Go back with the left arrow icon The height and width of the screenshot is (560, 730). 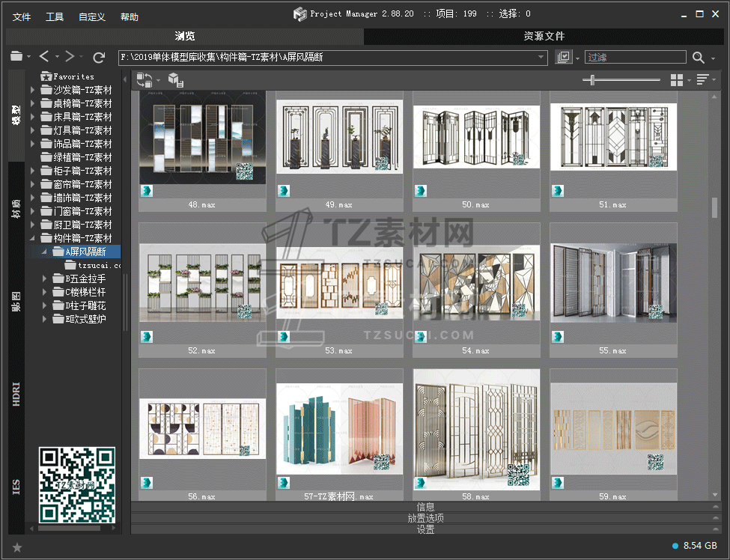point(44,57)
